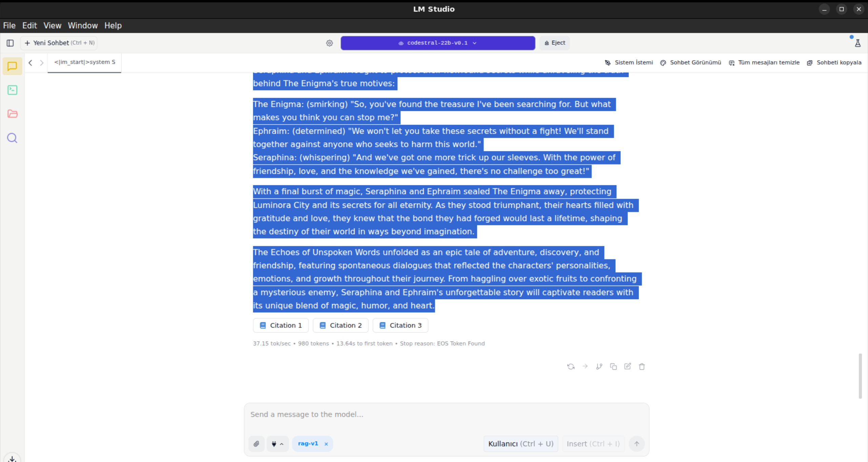Open the chat view in the sidebar
868x462 pixels.
pos(12,66)
